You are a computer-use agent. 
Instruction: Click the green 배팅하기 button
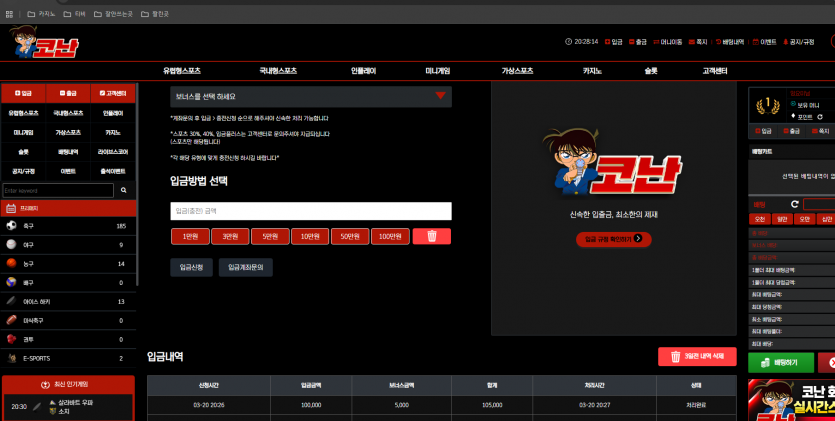coord(781,362)
